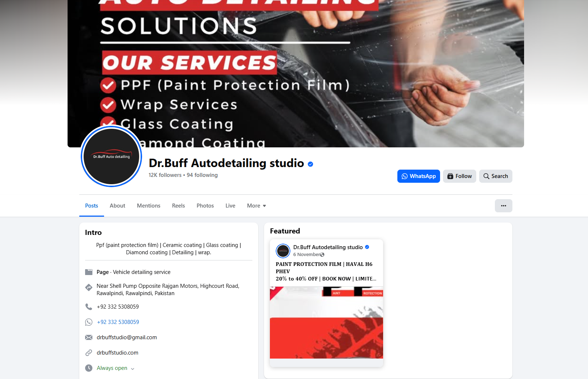This screenshot has height=379, width=588.
Task: Open the featured post image thumbnail
Action: tap(327, 322)
